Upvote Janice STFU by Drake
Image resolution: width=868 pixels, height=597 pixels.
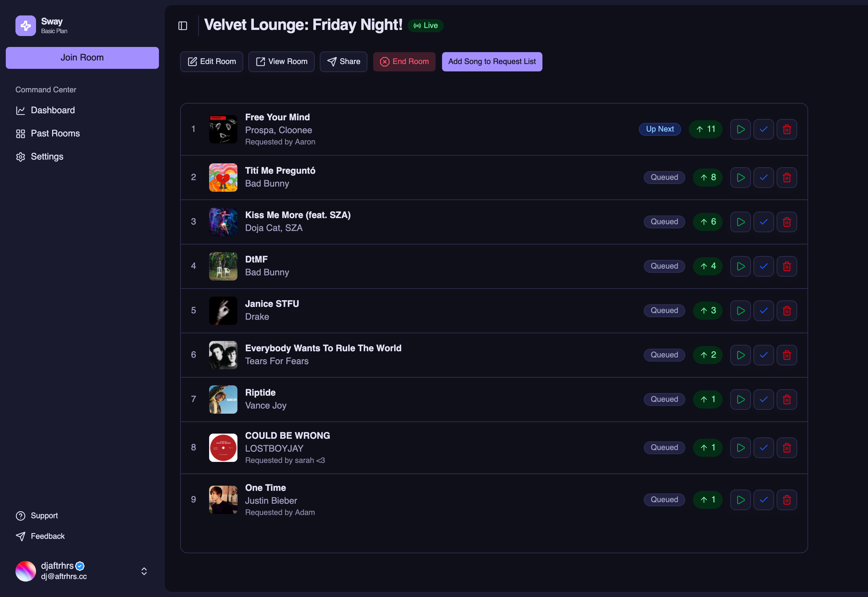tap(707, 310)
